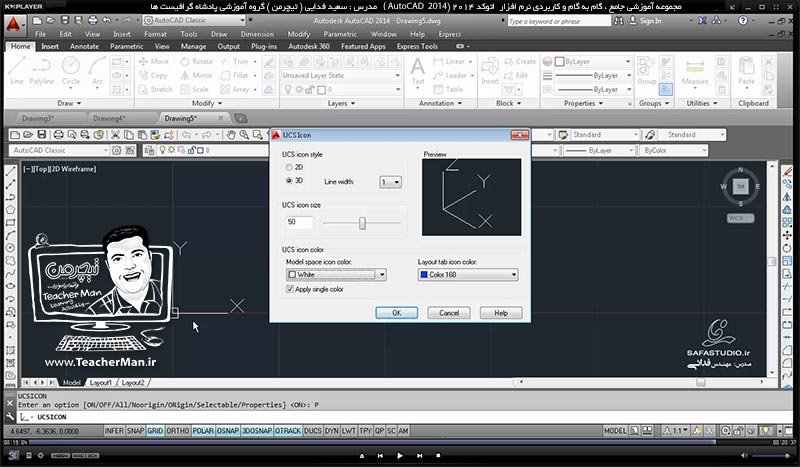Screen dimensions: 800x467
Task: Open the AutoCAD Classic workspace dropdown
Action: coord(194,20)
